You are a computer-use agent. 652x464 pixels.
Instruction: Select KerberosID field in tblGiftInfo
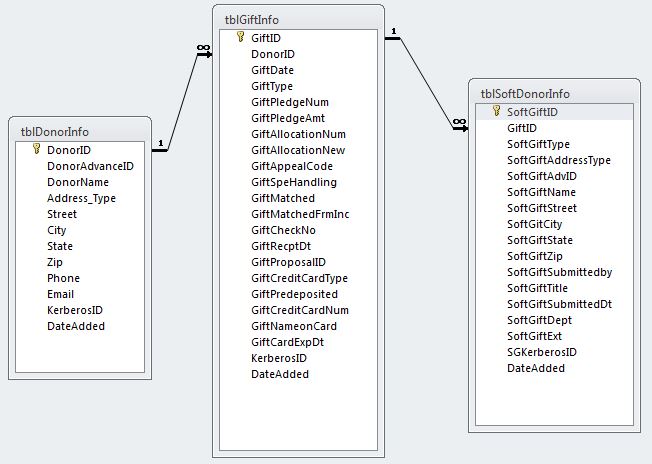298,358
